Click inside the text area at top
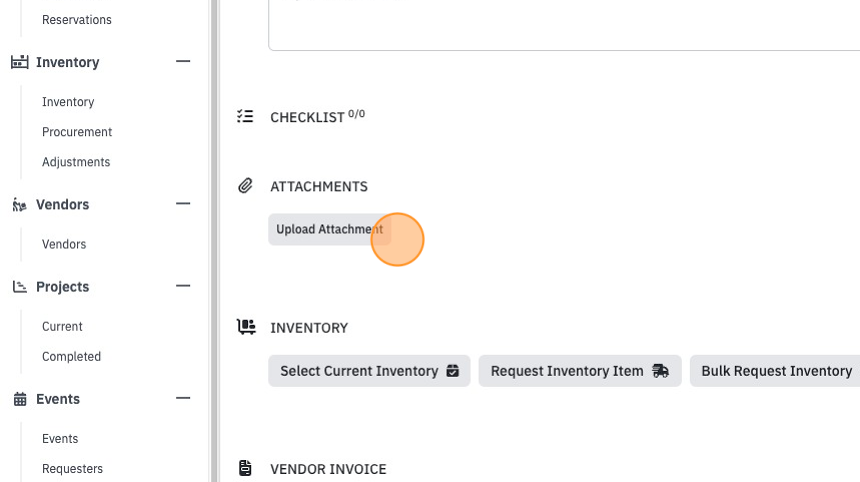 click(564, 25)
